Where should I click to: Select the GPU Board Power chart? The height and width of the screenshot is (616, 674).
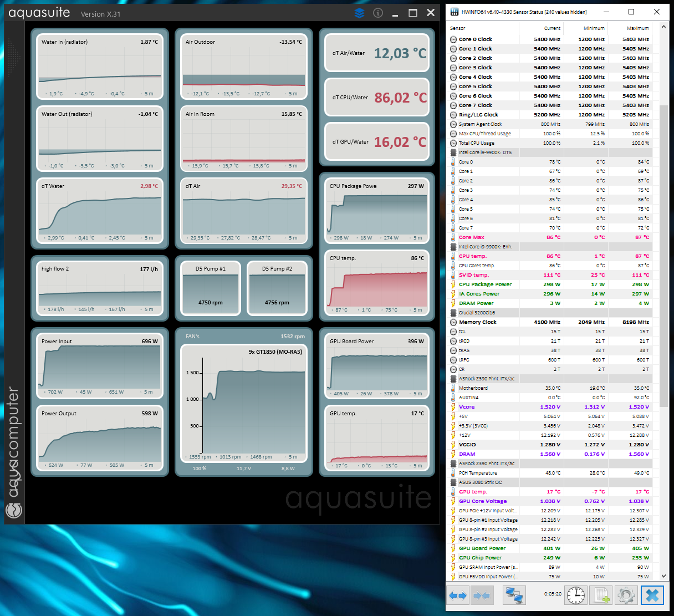click(x=377, y=366)
